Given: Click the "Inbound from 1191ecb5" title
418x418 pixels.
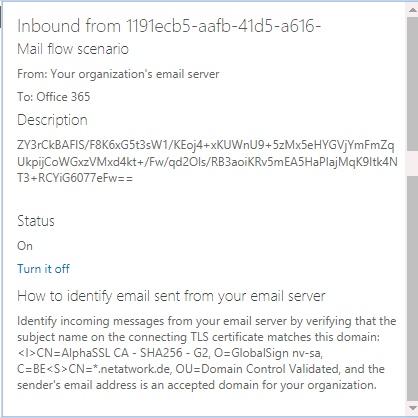Looking at the screenshot, I should click(169, 26).
